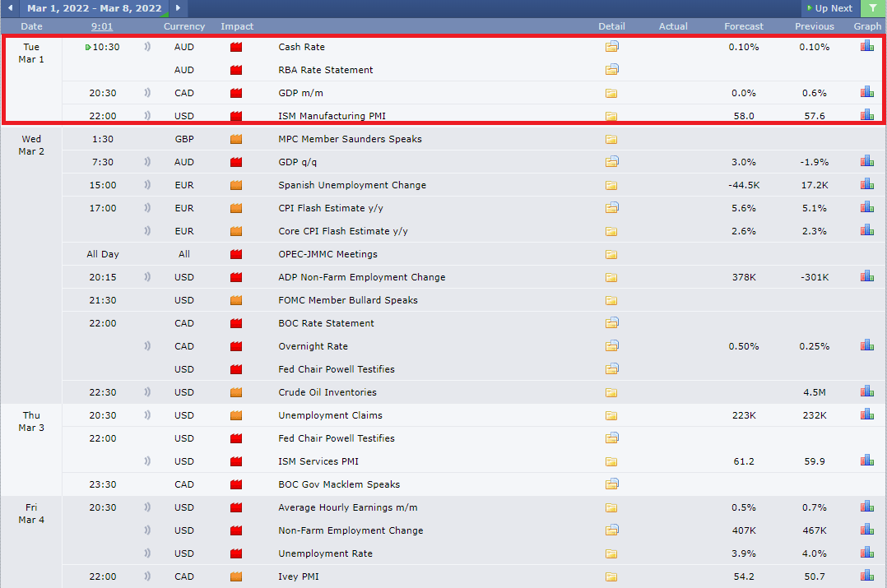Viewport: 887px width, 588px height.
Task: Toggle sound alert for Crude Oil Inventories
Action: pyautogui.click(x=147, y=391)
